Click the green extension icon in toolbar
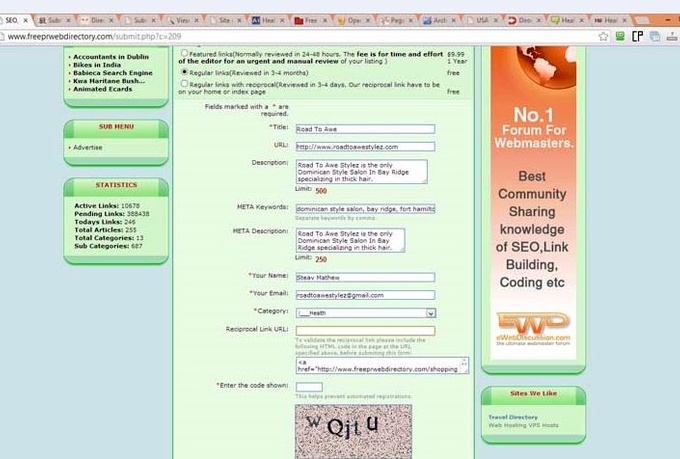The image size is (680, 459). click(x=620, y=36)
